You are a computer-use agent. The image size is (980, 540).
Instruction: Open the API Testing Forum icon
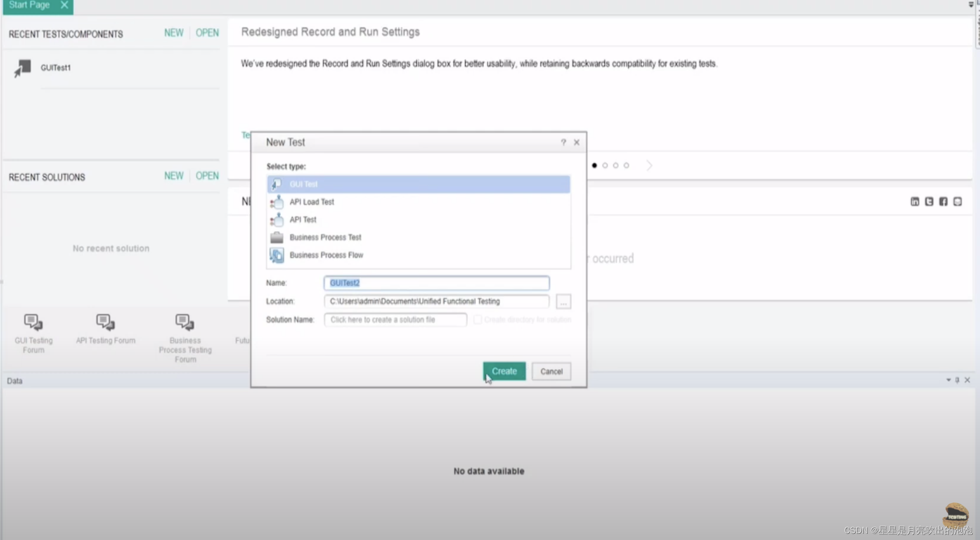tap(105, 323)
